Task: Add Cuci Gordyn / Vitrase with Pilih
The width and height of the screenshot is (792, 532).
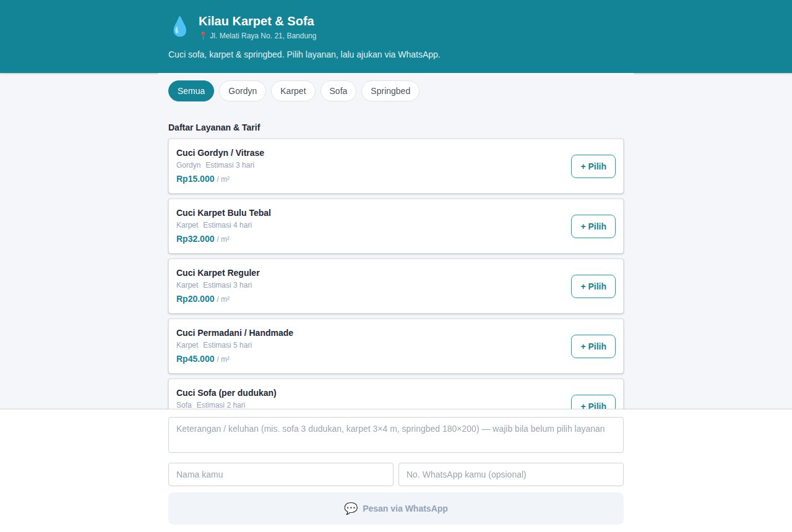Action: pos(593,166)
